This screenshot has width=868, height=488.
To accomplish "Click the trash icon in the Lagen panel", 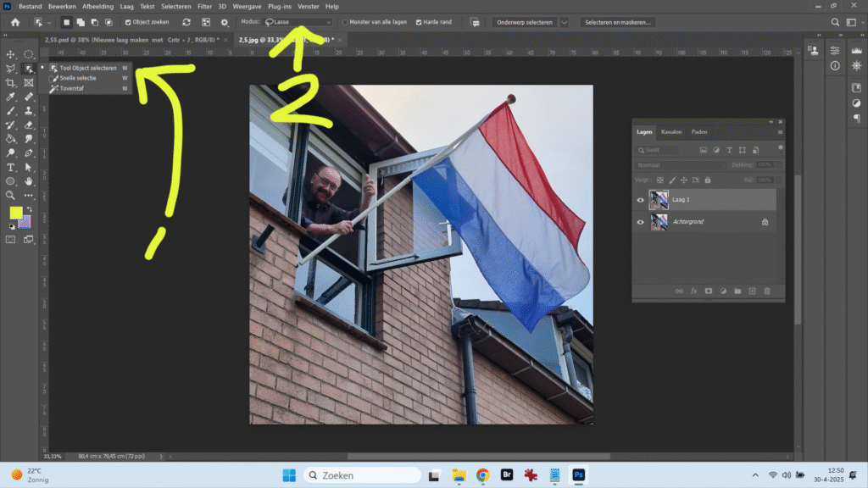I will [767, 291].
